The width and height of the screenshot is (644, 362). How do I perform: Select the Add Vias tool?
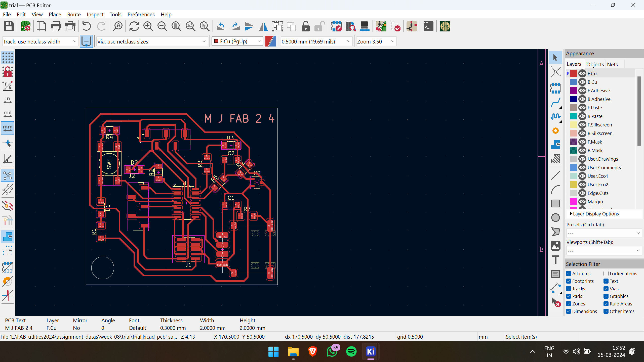coord(555,131)
